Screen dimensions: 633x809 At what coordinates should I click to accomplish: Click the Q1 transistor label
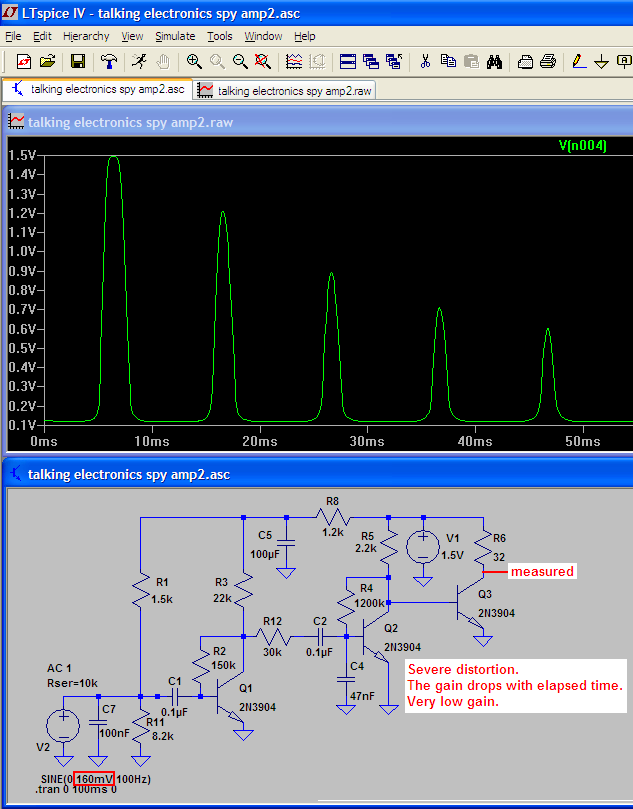[x=246, y=688]
